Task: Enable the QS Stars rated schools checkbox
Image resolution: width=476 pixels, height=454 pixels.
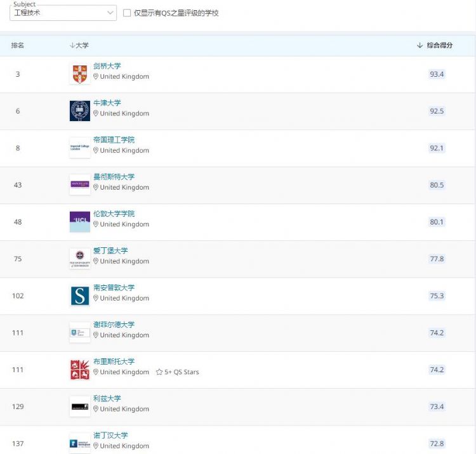Action: [x=127, y=13]
